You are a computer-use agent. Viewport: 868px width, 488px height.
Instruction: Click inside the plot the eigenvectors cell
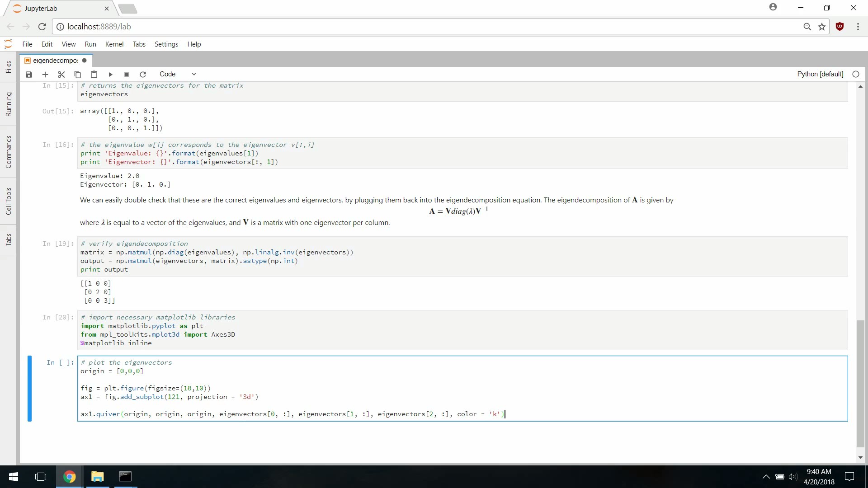click(x=462, y=389)
